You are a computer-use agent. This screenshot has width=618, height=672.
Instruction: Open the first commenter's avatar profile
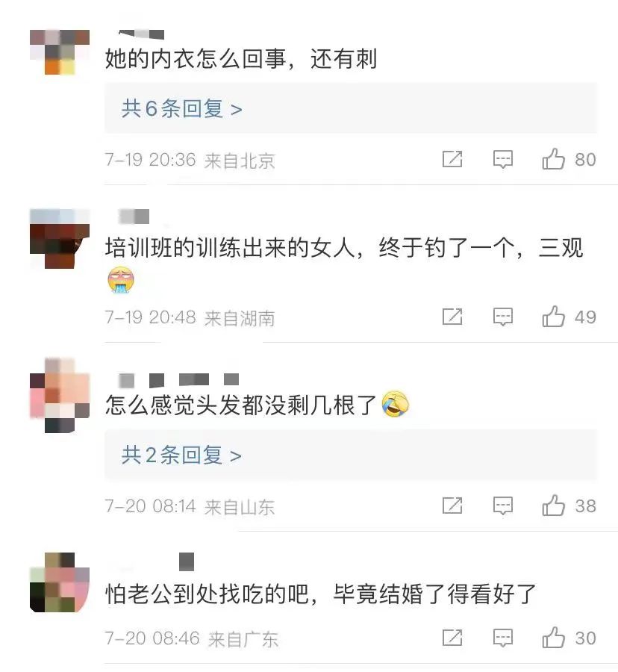tap(60, 52)
